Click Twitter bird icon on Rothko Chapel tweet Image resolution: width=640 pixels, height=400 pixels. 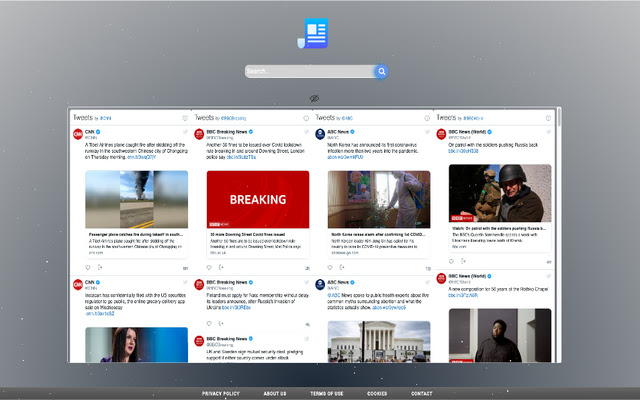549,276
